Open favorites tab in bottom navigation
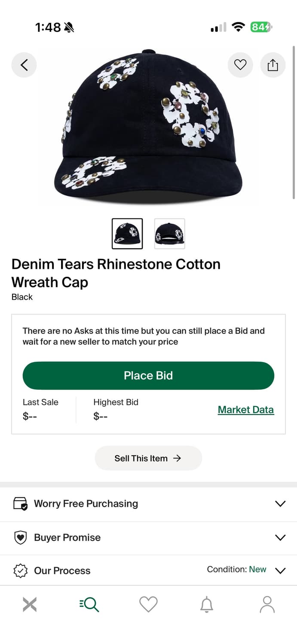This screenshot has width=297, height=644. 148,605
